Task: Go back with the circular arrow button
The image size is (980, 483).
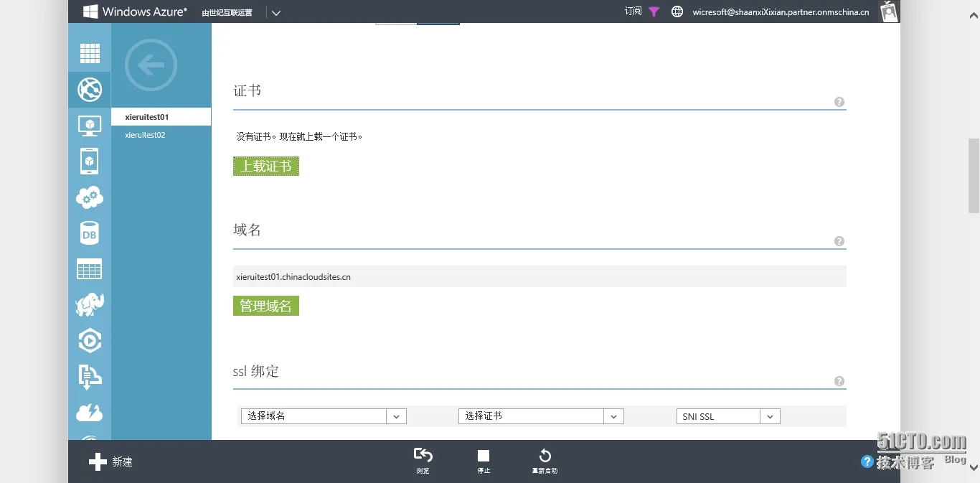Action: tap(151, 65)
